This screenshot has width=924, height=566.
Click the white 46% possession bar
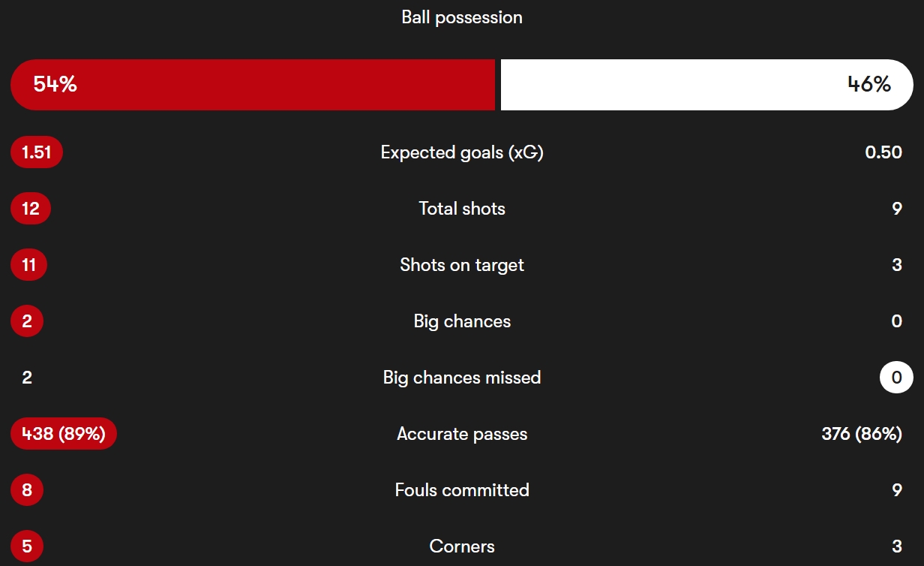706,85
